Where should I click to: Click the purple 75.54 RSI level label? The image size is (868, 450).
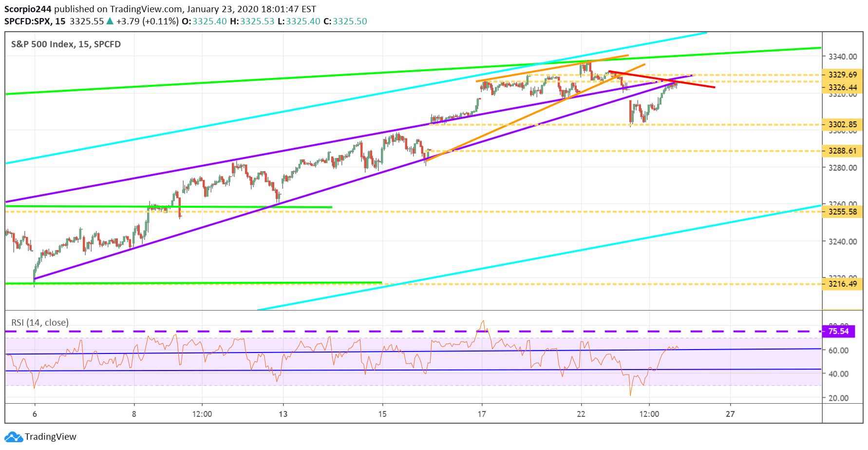(838, 331)
